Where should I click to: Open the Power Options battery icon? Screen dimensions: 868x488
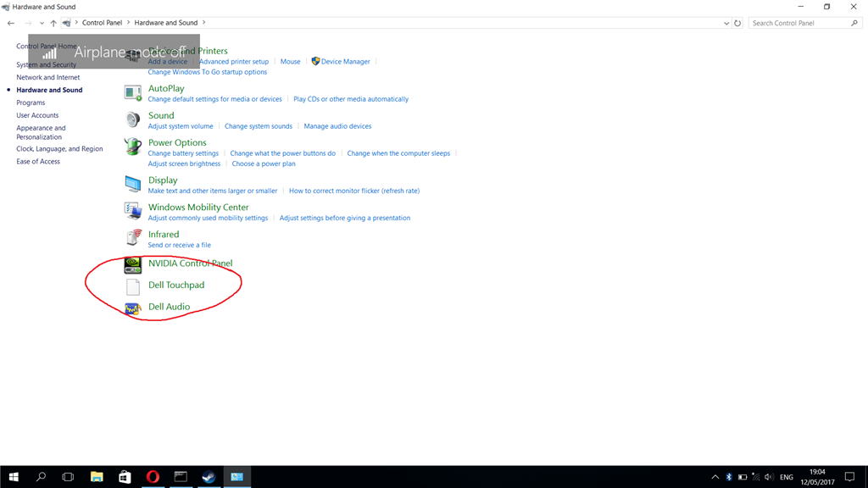[x=133, y=147]
